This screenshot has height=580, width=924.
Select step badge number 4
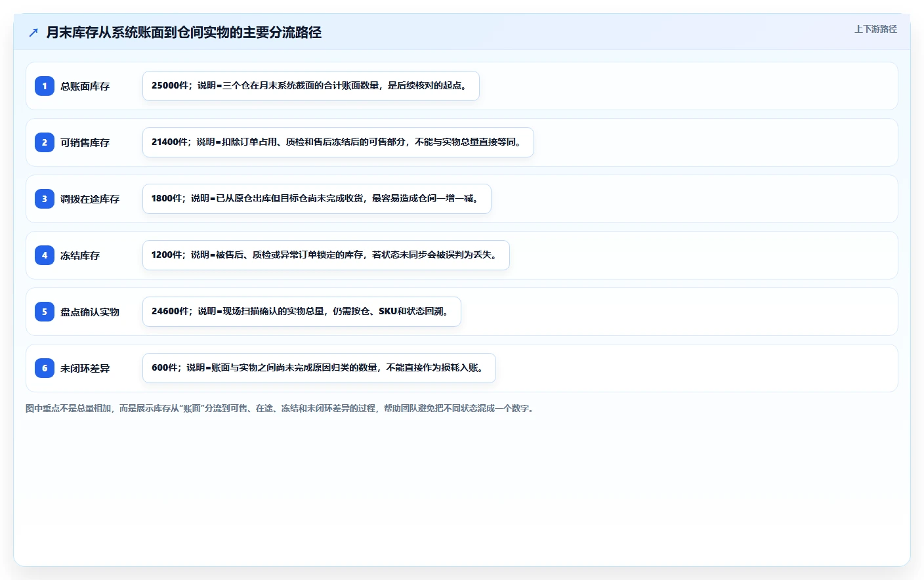[x=45, y=255]
